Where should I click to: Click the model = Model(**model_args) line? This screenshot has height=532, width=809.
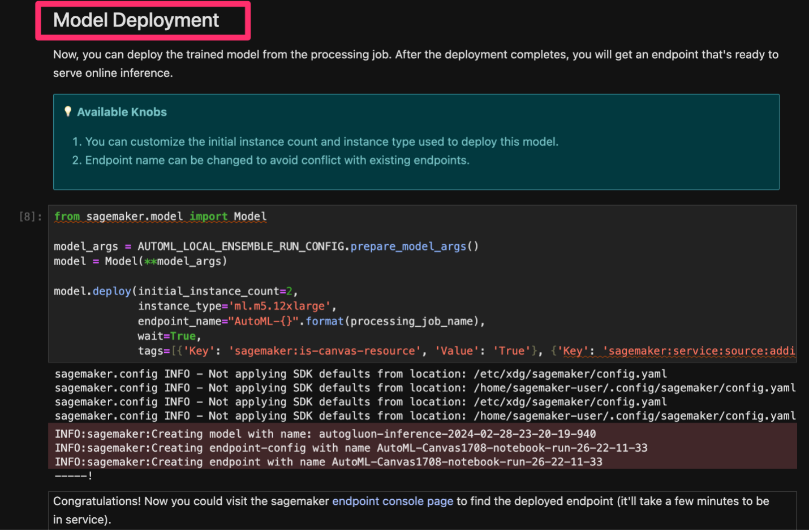140,261
